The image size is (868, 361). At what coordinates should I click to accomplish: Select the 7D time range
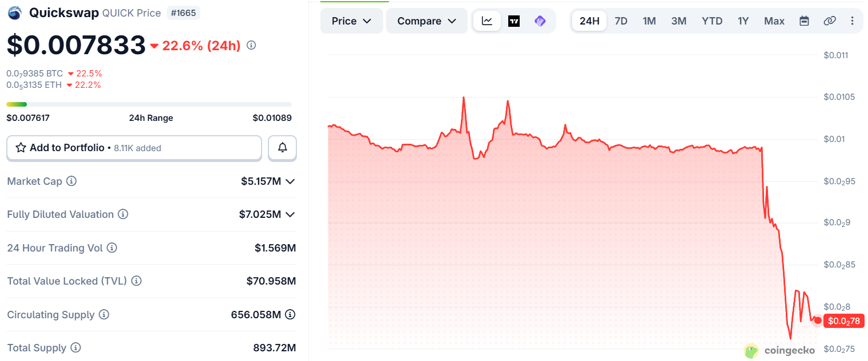(621, 21)
